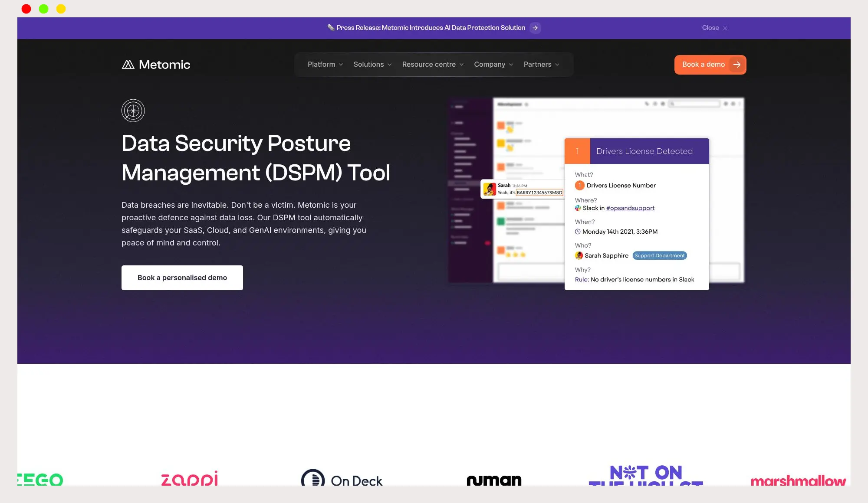Screen dimensions: 868x503
Task: Expand the Platform dropdown menu
Action: click(325, 65)
